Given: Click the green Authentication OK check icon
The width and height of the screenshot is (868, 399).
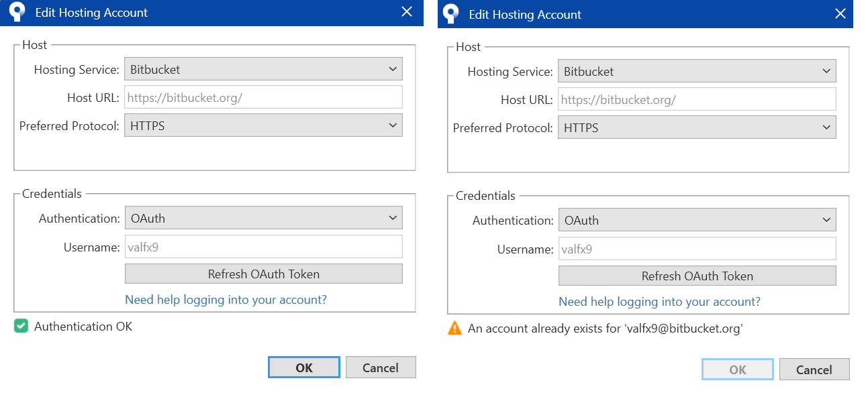Looking at the screenshot, I should click(21, 327).
